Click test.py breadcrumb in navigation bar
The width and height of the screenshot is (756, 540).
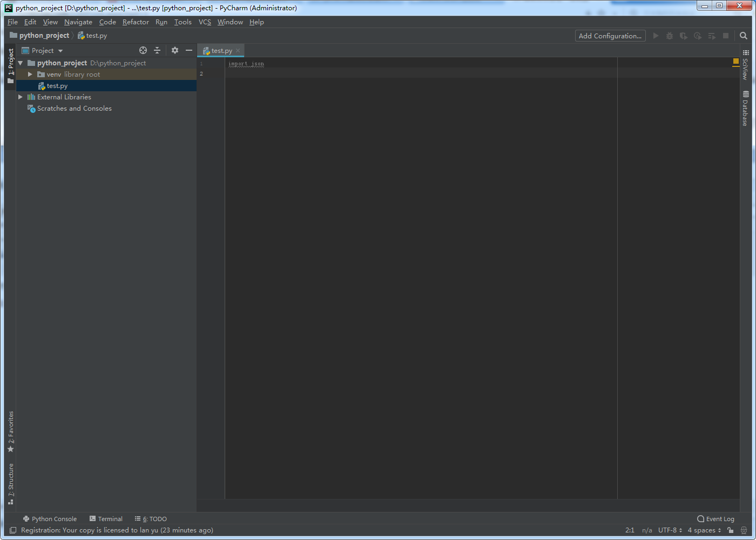click(92, 36)
